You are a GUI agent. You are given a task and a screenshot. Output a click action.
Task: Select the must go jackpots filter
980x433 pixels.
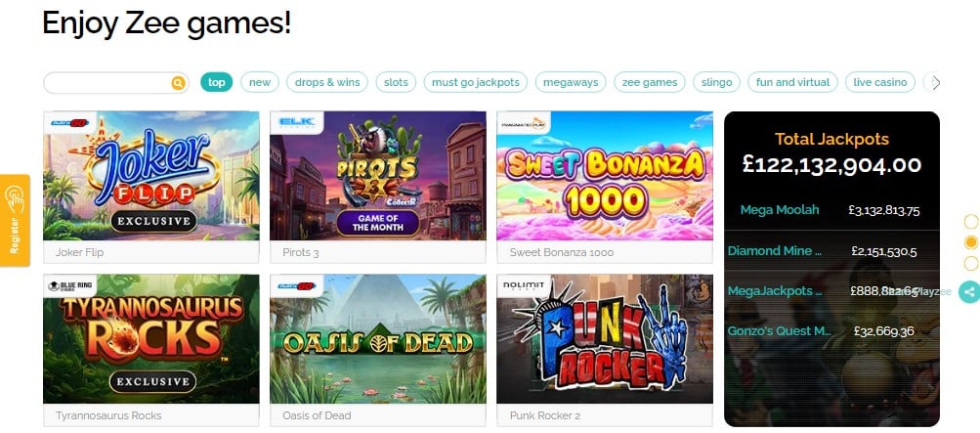(x=476, y=82)
